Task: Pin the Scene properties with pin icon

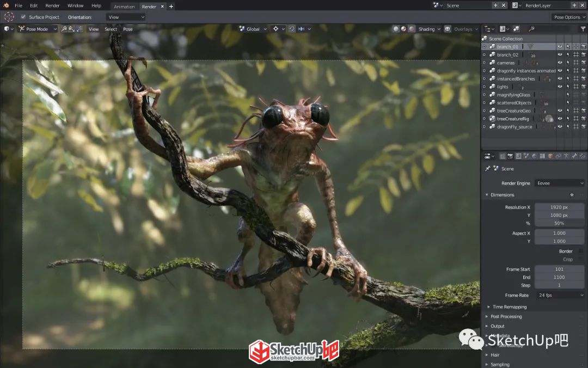Action: (487, 169)
